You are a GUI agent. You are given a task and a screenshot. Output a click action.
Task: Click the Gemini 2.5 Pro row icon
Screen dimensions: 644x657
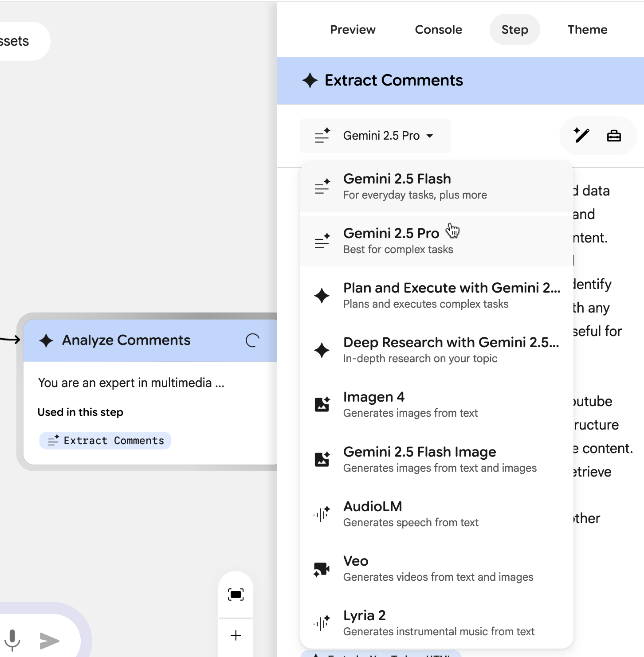point(322,241)
